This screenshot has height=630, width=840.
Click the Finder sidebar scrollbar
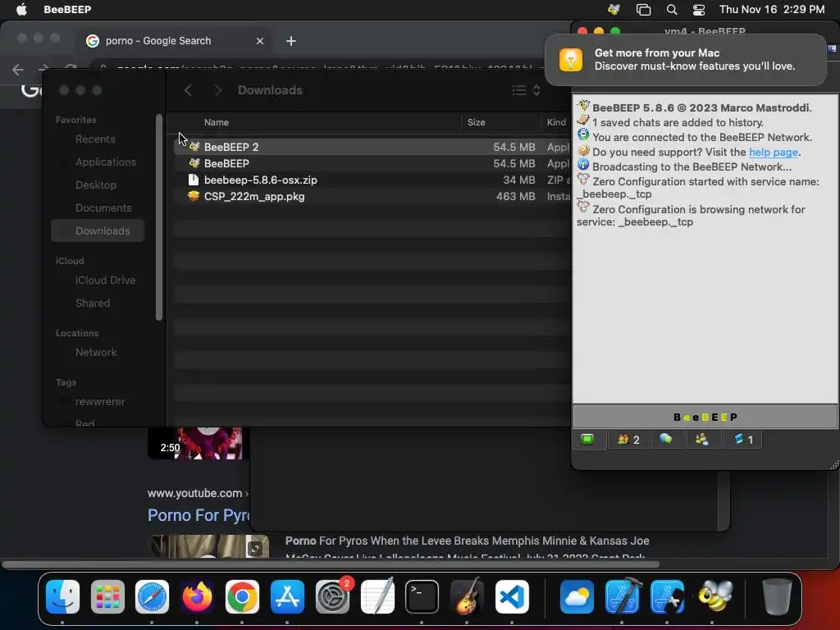(158, 217)
